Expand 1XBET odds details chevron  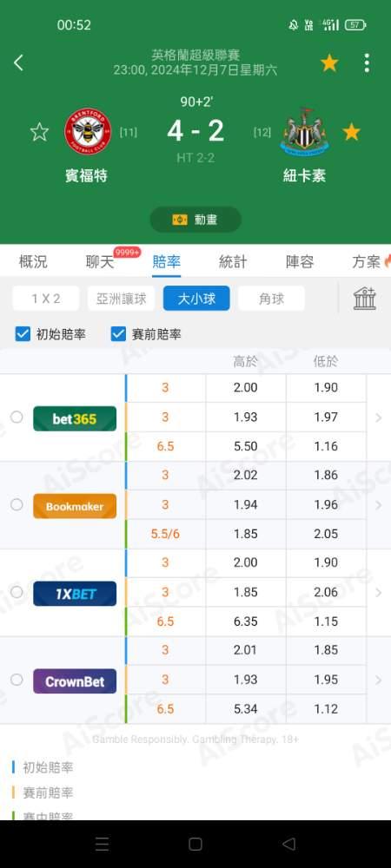(x=379, y=592)
